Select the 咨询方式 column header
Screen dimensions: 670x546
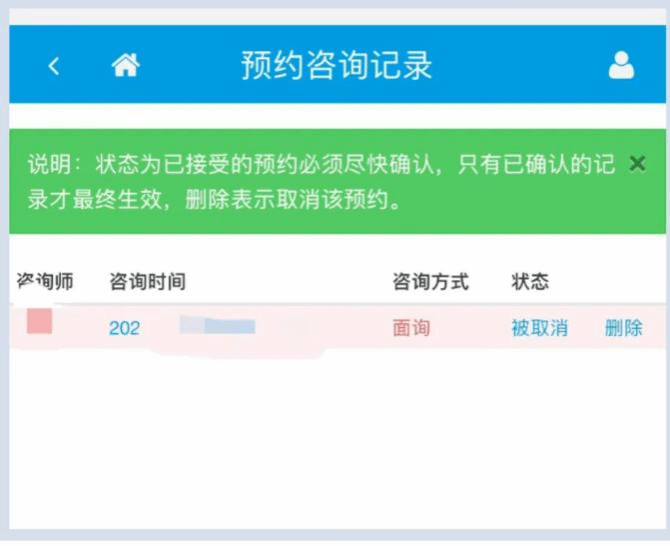click(430, 282)
